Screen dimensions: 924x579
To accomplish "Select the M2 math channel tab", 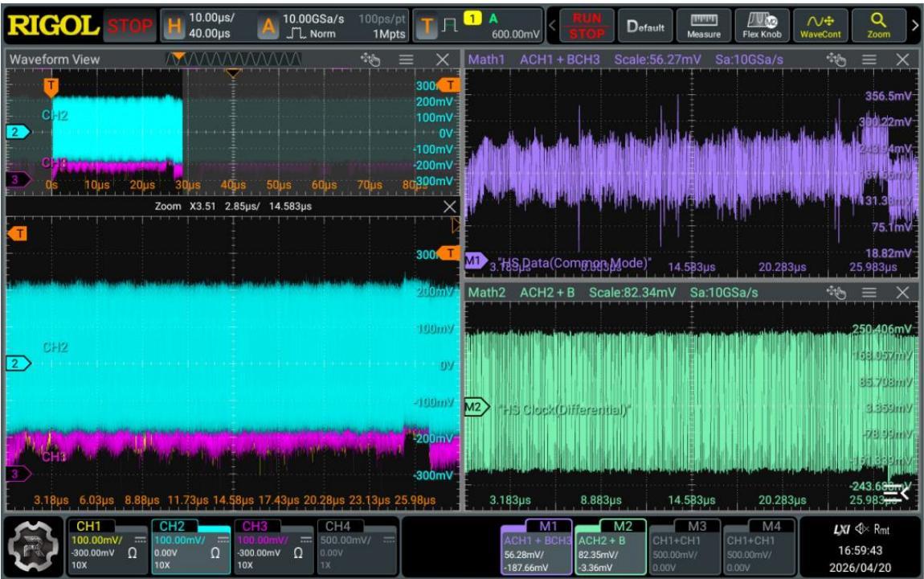I will pos(611,547).
